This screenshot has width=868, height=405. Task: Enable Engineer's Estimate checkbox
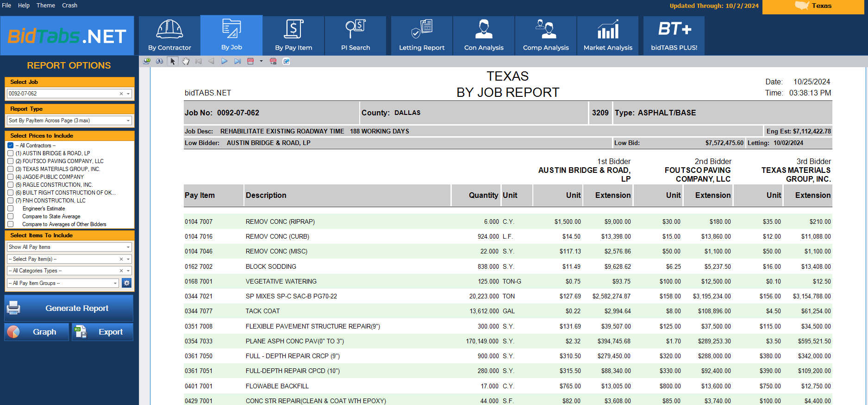point(10,209)
